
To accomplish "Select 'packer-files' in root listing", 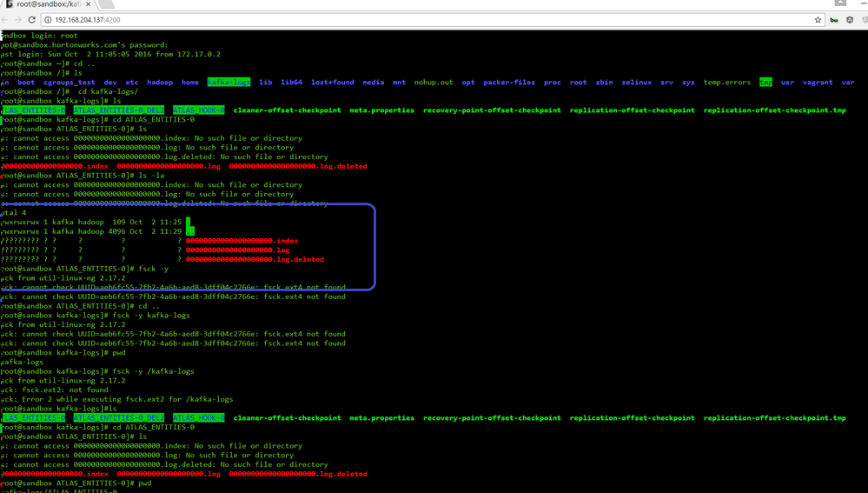I will pos(509,82).
